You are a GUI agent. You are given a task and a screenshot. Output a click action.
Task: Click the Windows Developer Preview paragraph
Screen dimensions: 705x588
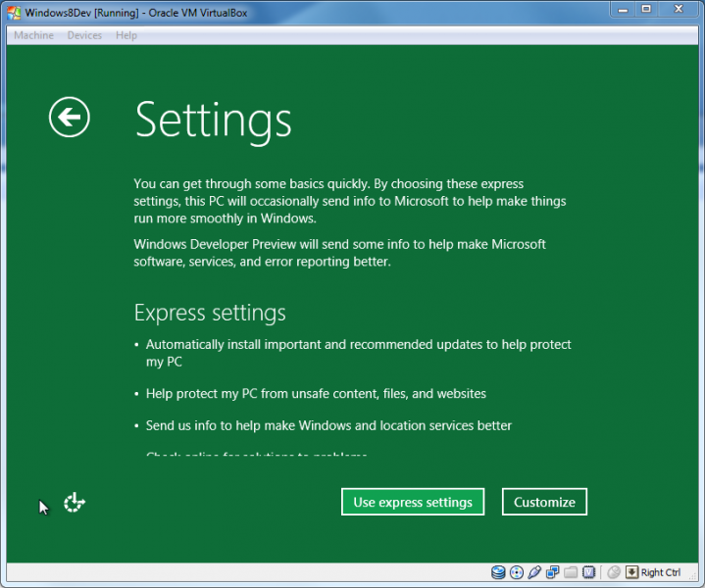coord(339,253)
